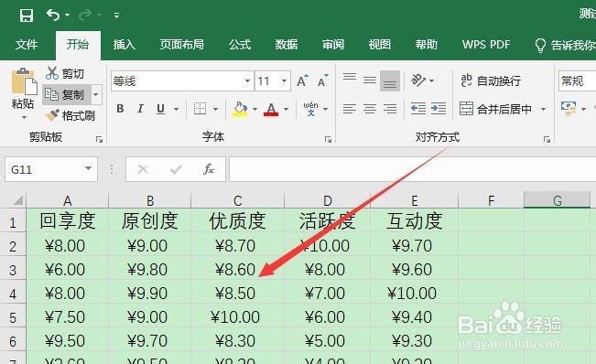Screen dimensions: 596x364
Task: Click the text orientation icon
Action: click(418, 80)
